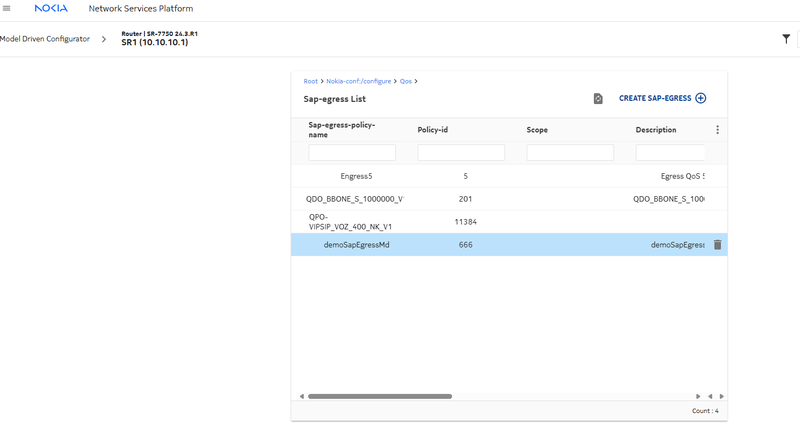Click the Sap-egress-policy-name filter field
Image resolution: width=800 pixels, height=437 pixels.
[x=352, y=153]
